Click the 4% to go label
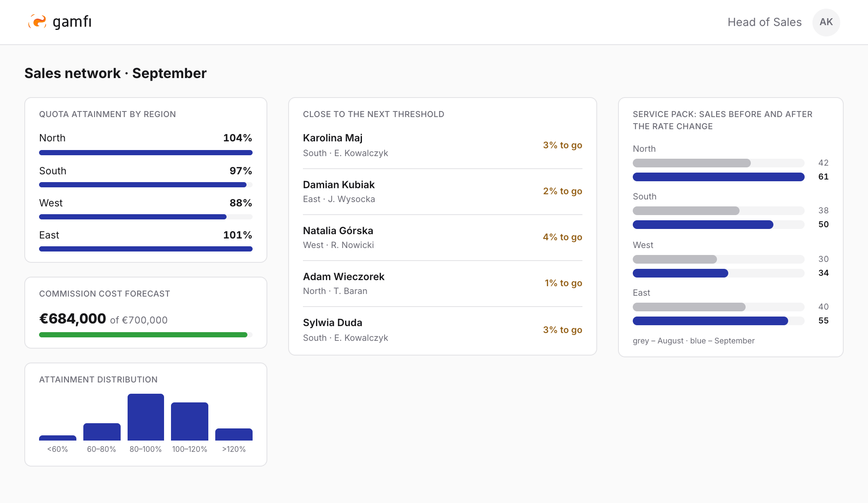868x503 pixels. pyautogui.click(x=562, y=237)
